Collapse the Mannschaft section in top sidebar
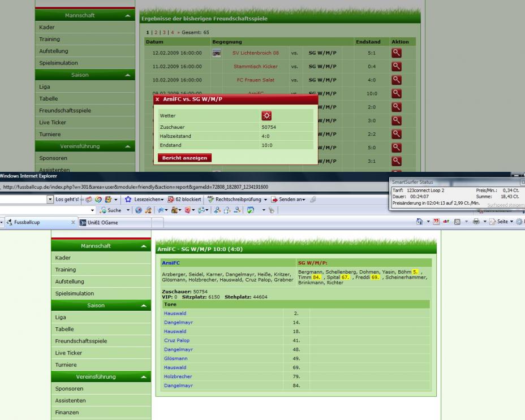The height and width of the screenshot is (420, 525). coord(127,16)
